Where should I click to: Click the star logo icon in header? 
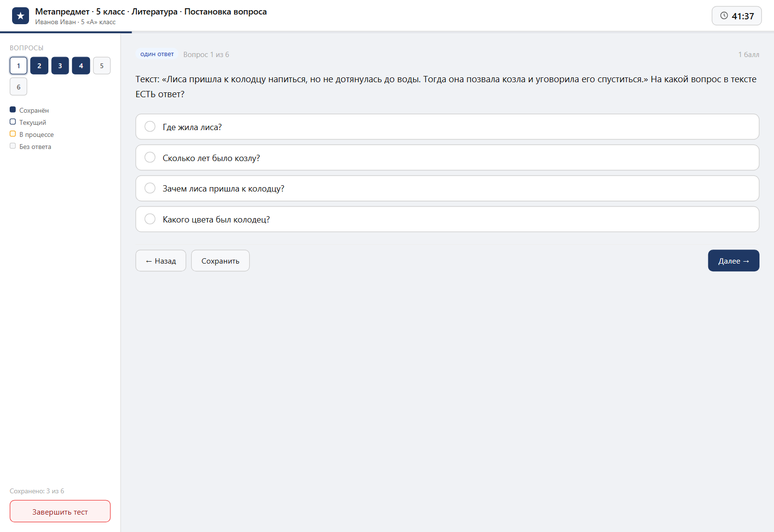pos(20,16)
